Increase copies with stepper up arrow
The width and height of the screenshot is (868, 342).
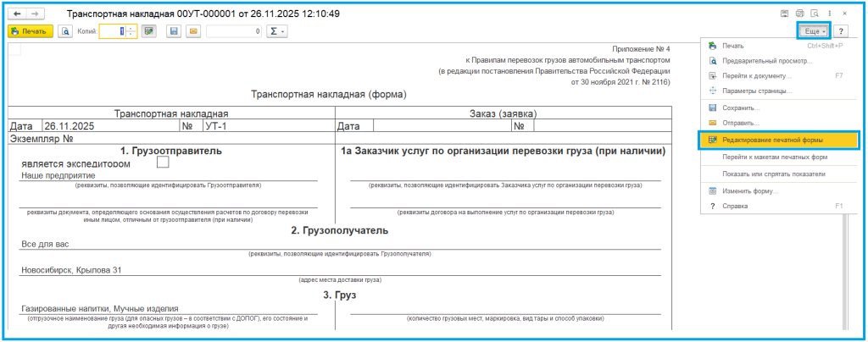tap(131, 29)
